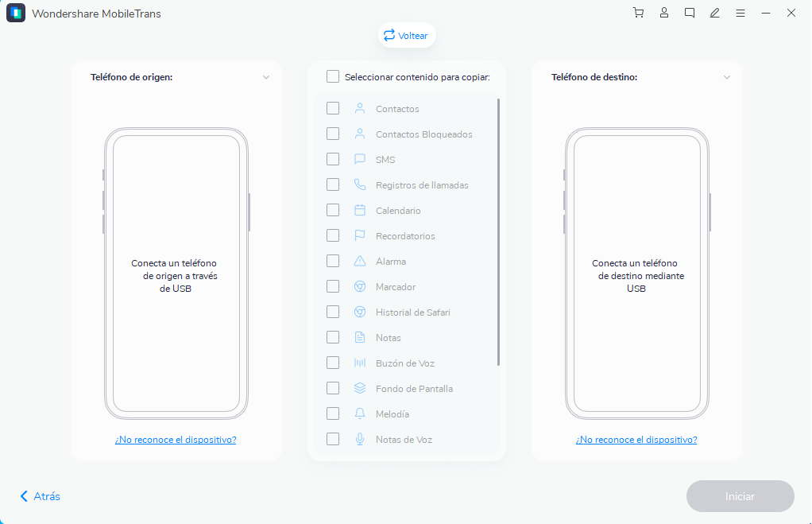
Task: Expand the Teléfono de destino dropdown
Action: point(727,77)
